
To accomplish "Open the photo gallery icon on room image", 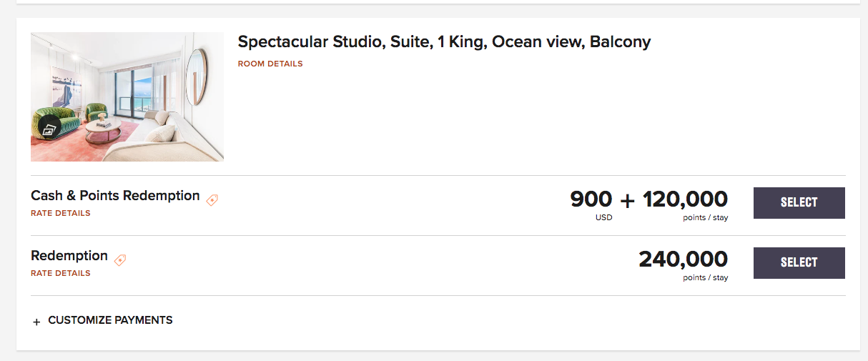I will tap(49, 129).
